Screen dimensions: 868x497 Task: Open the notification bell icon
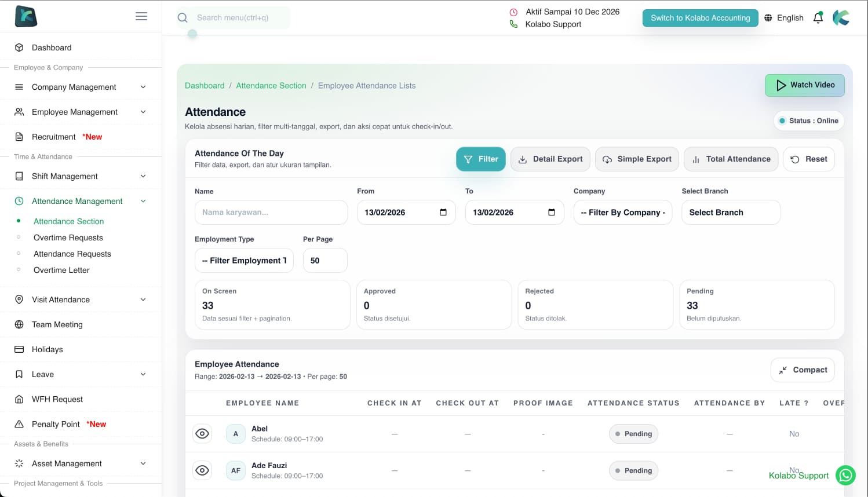(818, 18)
